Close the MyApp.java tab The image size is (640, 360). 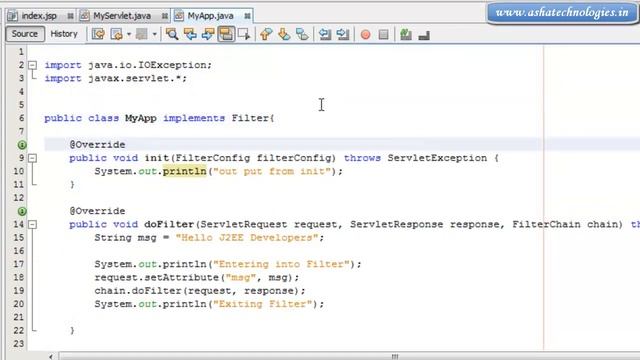coord(247,16)
